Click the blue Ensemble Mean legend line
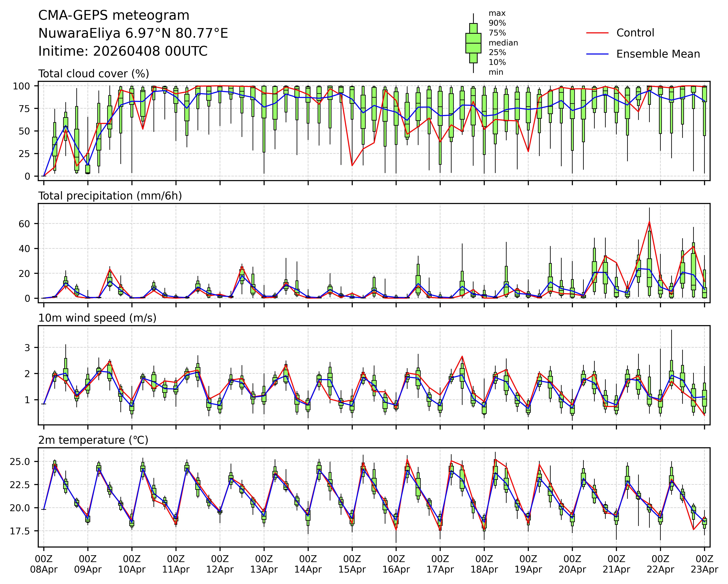 597,54
